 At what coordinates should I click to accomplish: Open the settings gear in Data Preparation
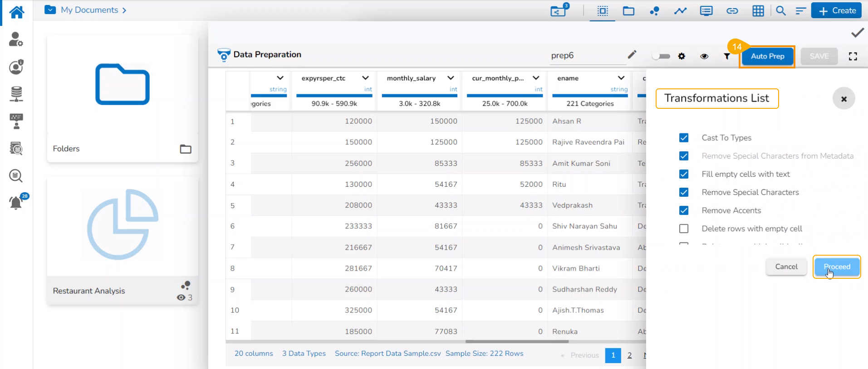coord(682,56)
